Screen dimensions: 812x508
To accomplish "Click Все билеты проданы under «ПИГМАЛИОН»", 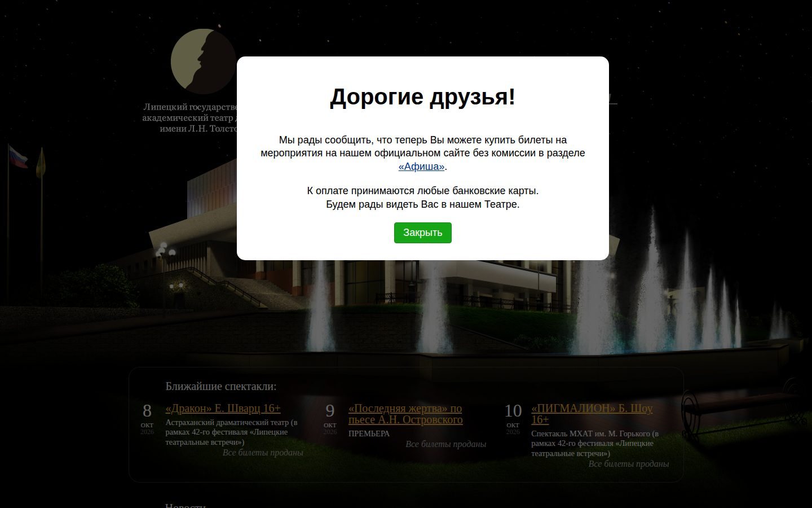I will tap(628, 464).
